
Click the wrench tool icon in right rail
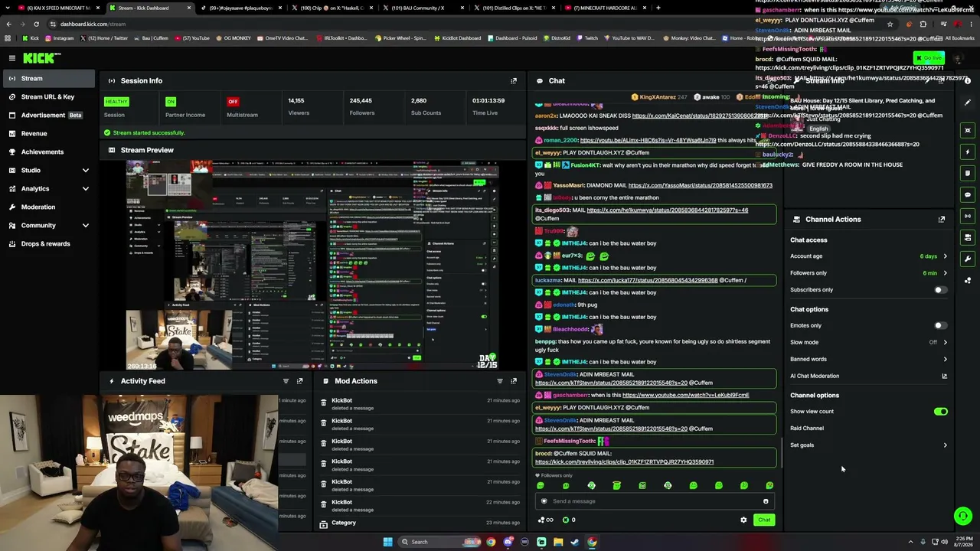pyautogui.click(x=968, y=259)
